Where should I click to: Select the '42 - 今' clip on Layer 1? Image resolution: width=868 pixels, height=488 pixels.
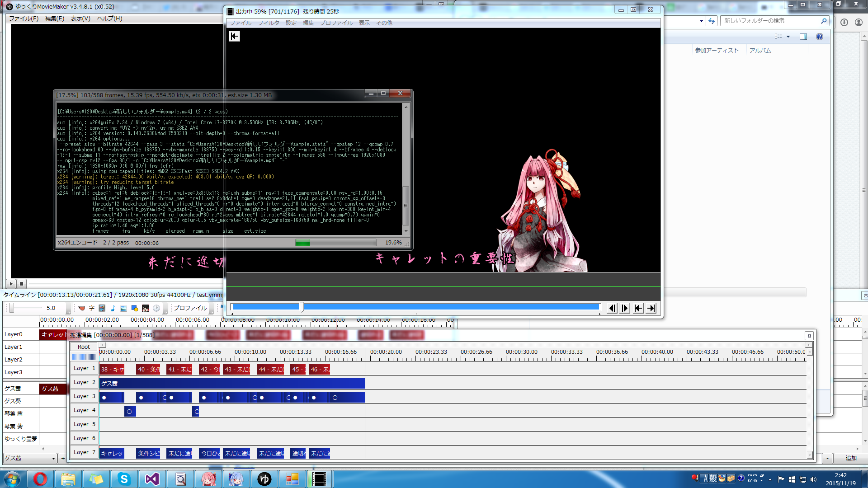pos(209,369)
